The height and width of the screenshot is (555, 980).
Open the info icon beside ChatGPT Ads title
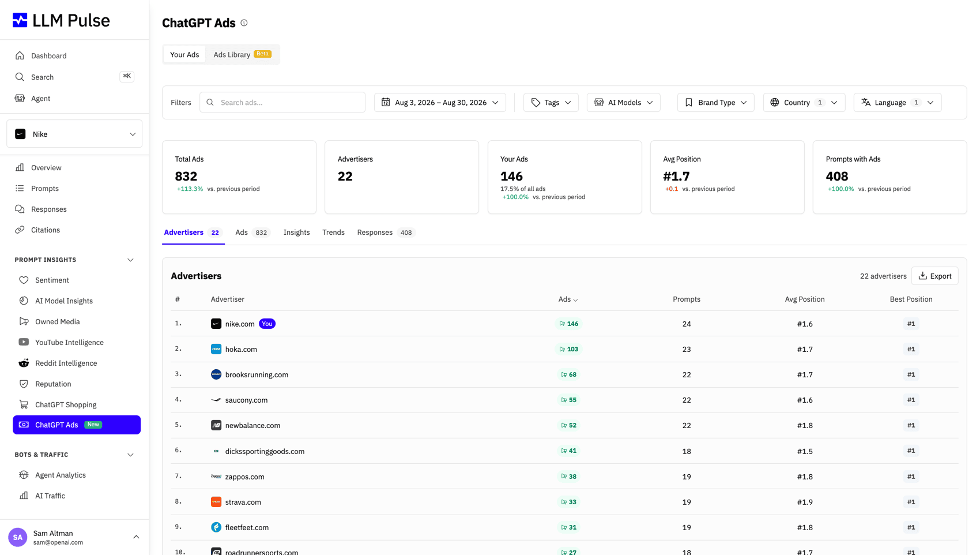tap(244, 23)
